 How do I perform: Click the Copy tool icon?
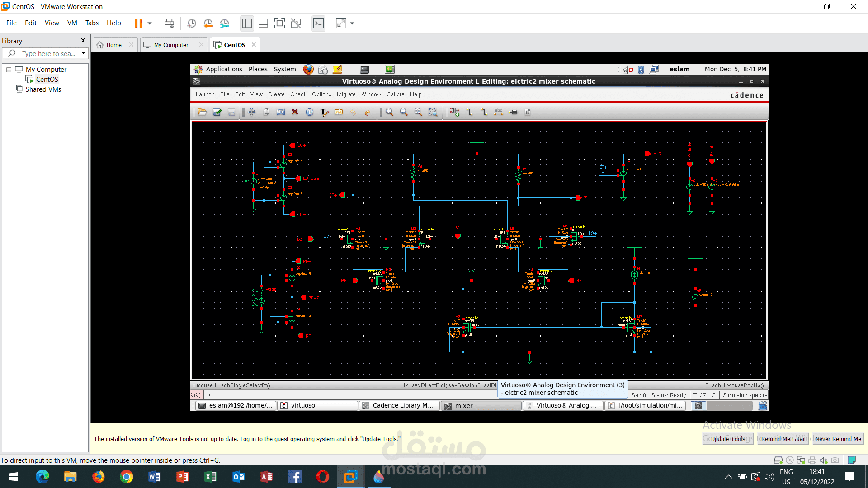coord(266,112)
